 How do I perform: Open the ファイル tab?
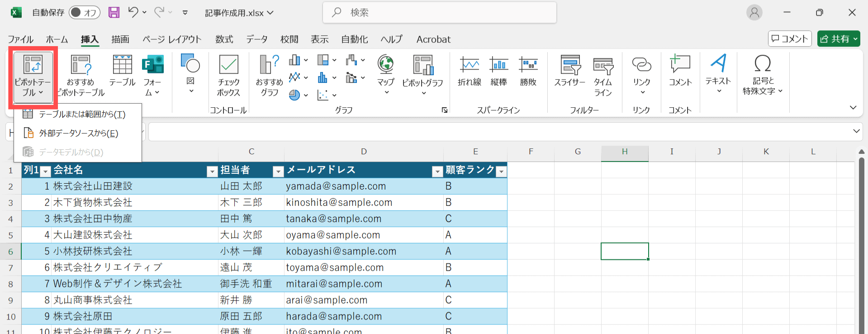(x=20, y=39)
